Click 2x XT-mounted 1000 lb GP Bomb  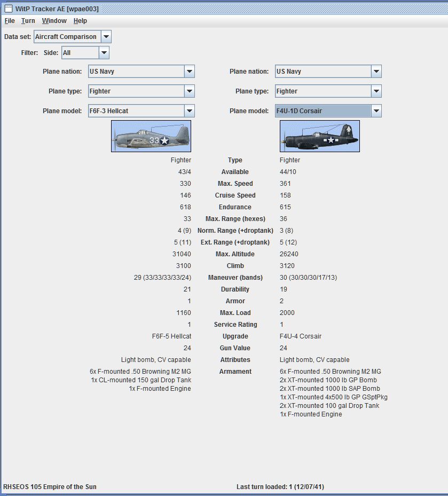coord(328,380)
